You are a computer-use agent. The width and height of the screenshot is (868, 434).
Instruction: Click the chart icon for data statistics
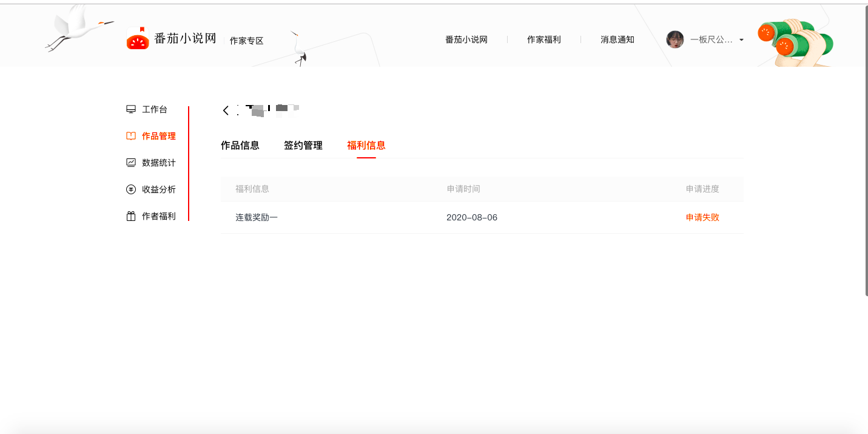[x=130, y=163]
